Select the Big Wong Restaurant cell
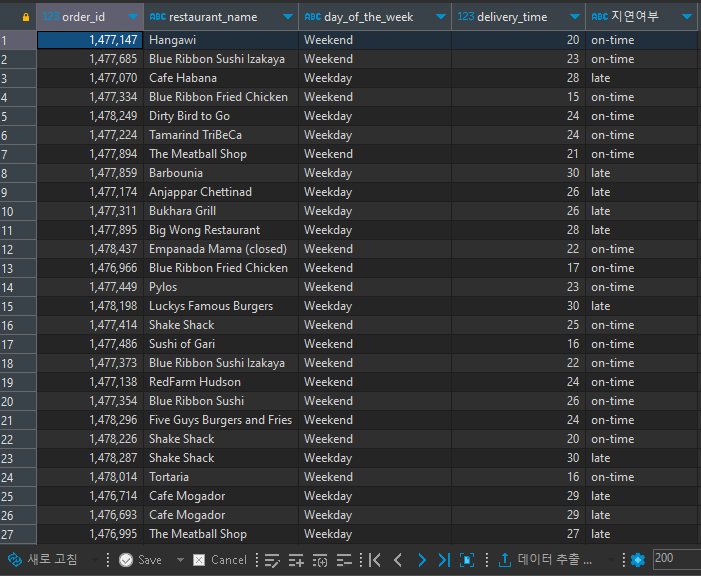This screenshot has width=701, height=576. (x=221, y=230)
